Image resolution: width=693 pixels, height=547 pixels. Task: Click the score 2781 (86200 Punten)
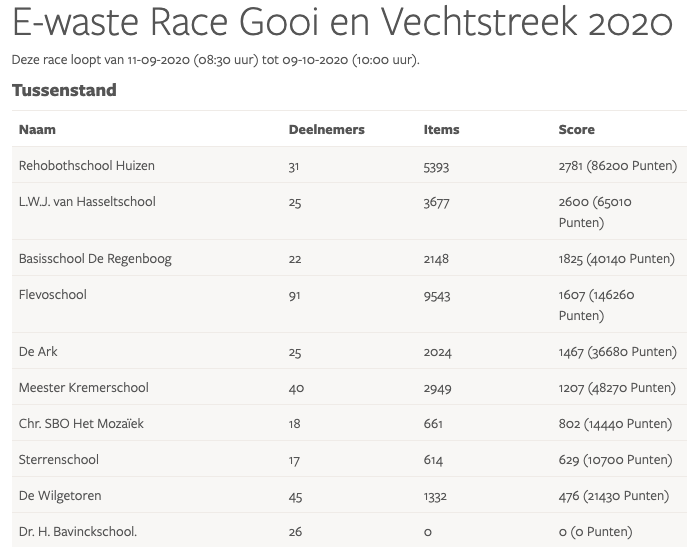click(617, 165)
